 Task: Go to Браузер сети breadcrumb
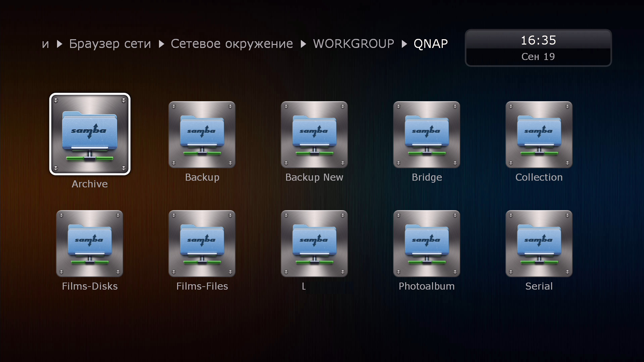click(110, 44)
